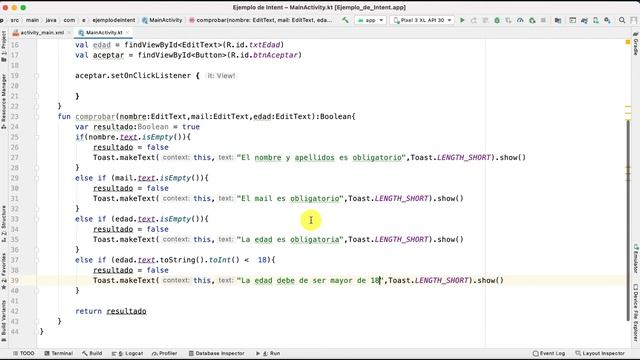Click Attach Debugger to Android Process icon
The width and height of the screenshot is (640, 360).
tap(532, 20)
